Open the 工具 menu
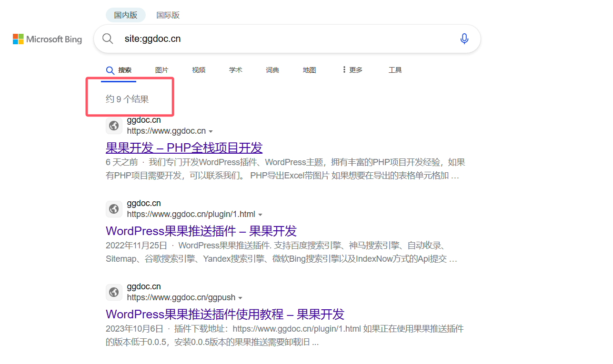This screenshot has width=613, height=364. (395, 70)
